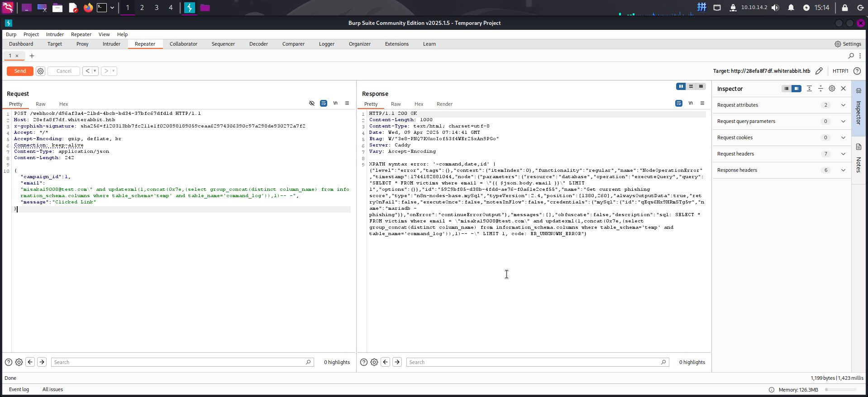Focus the Request search field
Screen dimensions: 868x397
click(x=182, y=362)
